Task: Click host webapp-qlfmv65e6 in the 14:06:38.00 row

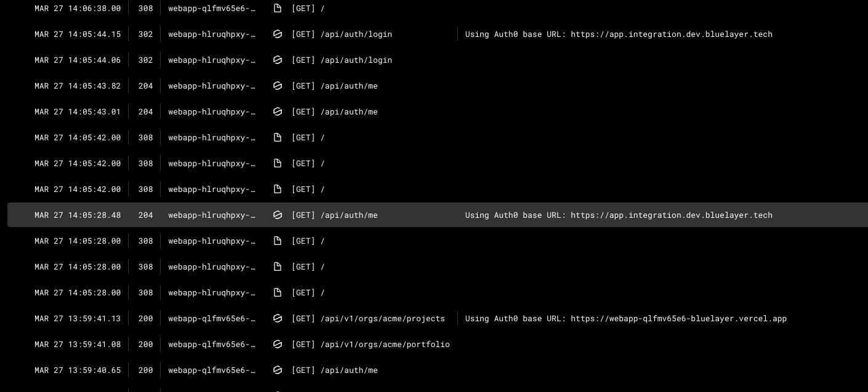Action: point(212,9)
